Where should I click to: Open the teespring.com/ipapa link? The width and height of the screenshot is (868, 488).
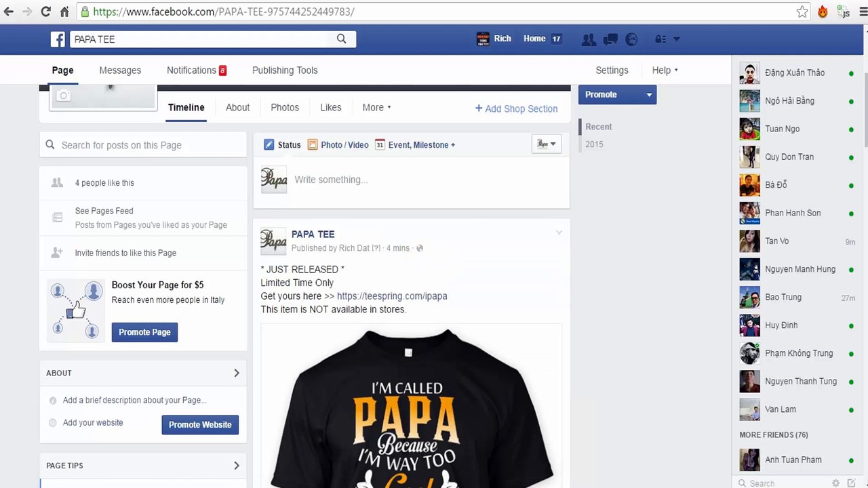pyautogui.click(x=392, y=296)
